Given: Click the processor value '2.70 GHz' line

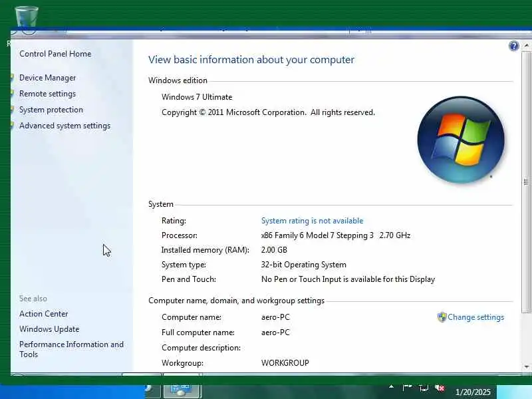Looking at the screenshot, I should [336, 235].
